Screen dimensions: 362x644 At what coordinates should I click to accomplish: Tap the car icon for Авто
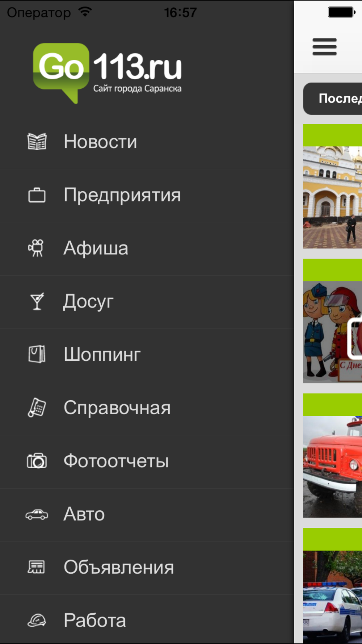click(37, 514)
